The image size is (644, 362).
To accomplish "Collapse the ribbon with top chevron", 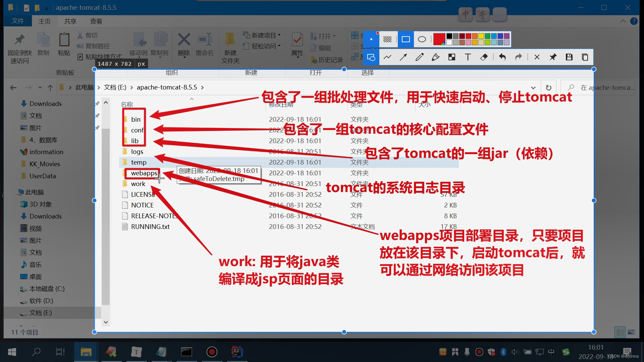I will pos(623,21).
